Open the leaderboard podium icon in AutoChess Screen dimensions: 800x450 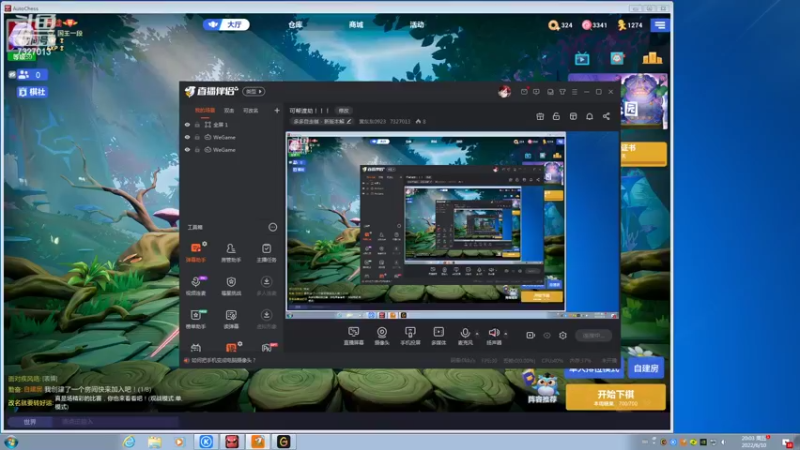click(652, 58)
